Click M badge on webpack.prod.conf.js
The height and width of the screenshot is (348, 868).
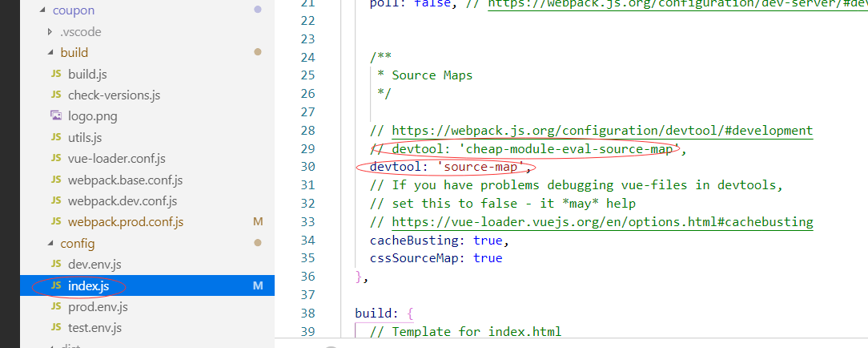258,222
